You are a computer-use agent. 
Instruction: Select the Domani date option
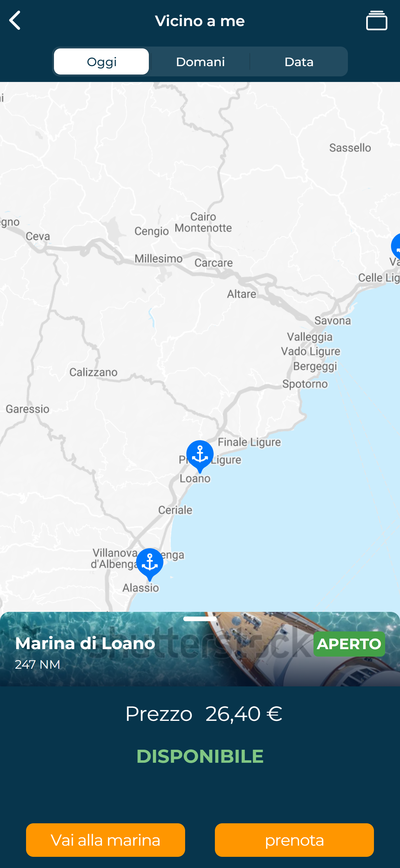tap(200, 62)
